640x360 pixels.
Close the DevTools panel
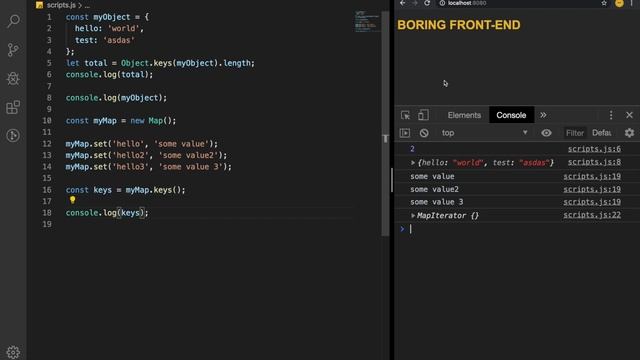point(629,115)
